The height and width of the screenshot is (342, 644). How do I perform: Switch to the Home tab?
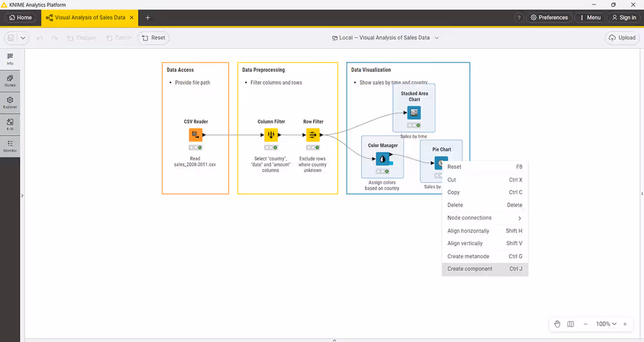[x=21, y=17]
